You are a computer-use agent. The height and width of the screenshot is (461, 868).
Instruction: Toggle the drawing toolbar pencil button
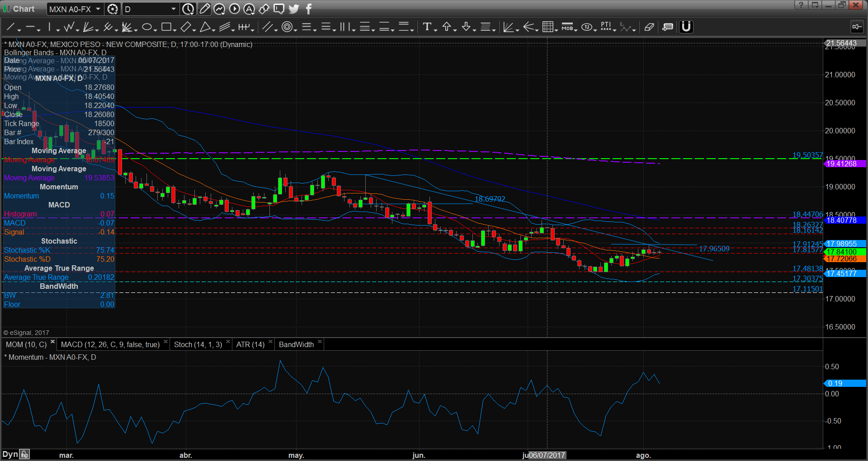coord(204,9)
